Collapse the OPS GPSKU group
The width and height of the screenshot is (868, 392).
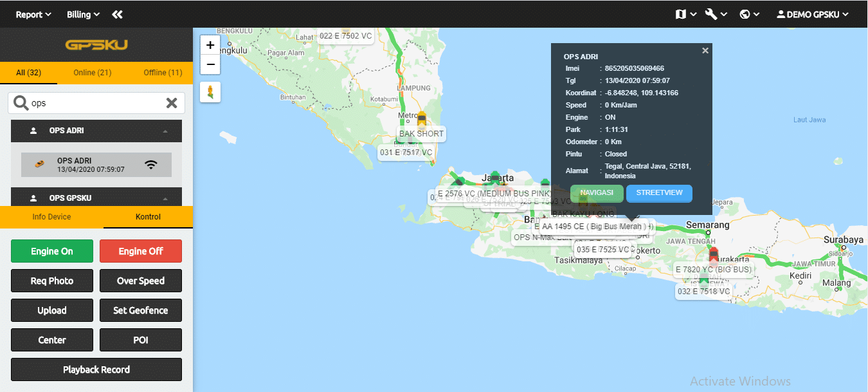tap(165, 198)
